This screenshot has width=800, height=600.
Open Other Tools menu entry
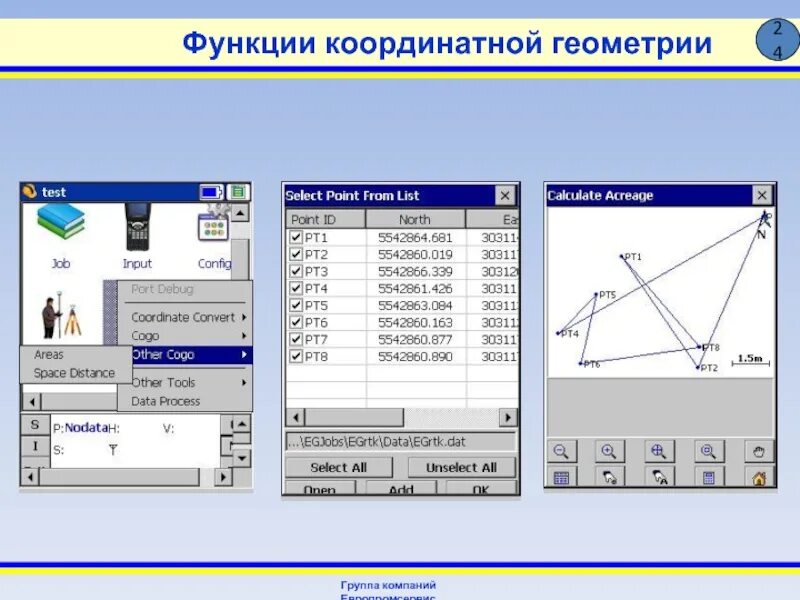click(163, 382)
